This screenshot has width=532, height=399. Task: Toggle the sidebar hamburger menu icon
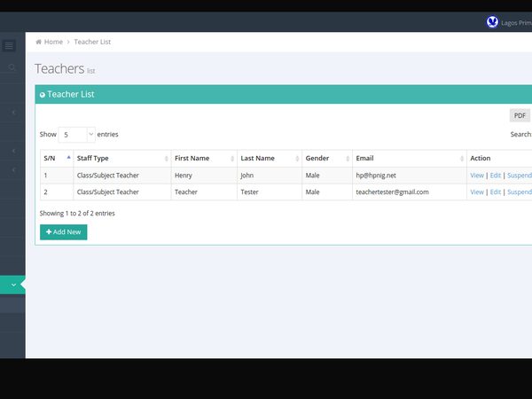9,45
